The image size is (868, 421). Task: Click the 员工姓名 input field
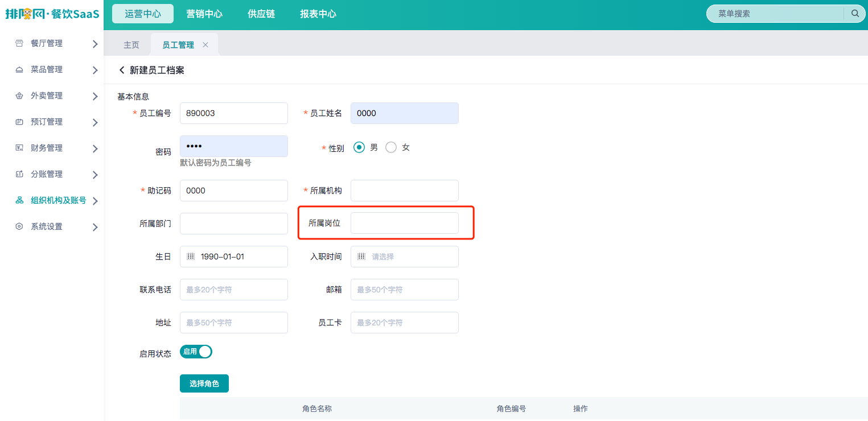coord(405,113)
